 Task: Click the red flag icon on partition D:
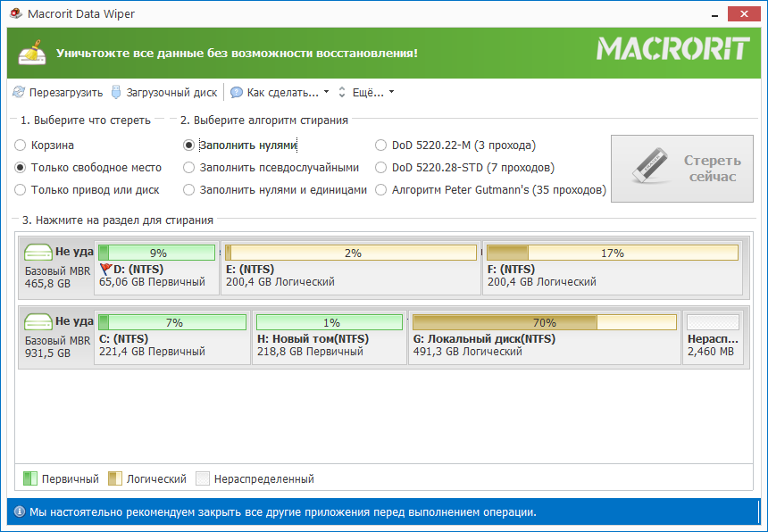pos(105,269)
